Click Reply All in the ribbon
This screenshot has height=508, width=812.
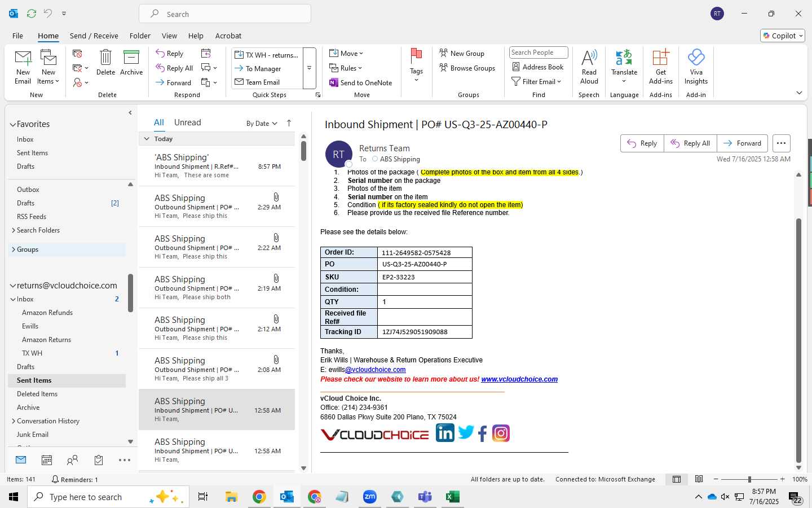(174, 68)
